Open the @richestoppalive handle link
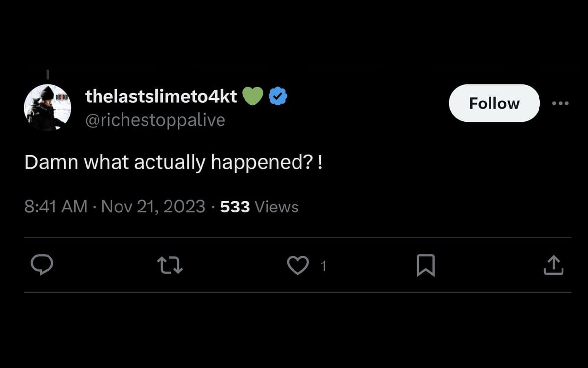This screenshot has width=588, height=368. [155, 120]
